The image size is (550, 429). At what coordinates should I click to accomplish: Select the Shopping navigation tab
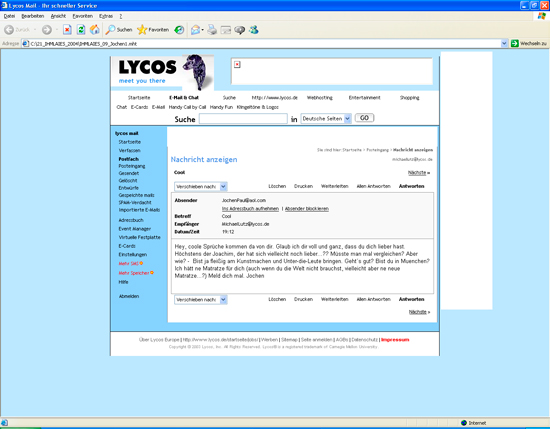coord(409,98)
